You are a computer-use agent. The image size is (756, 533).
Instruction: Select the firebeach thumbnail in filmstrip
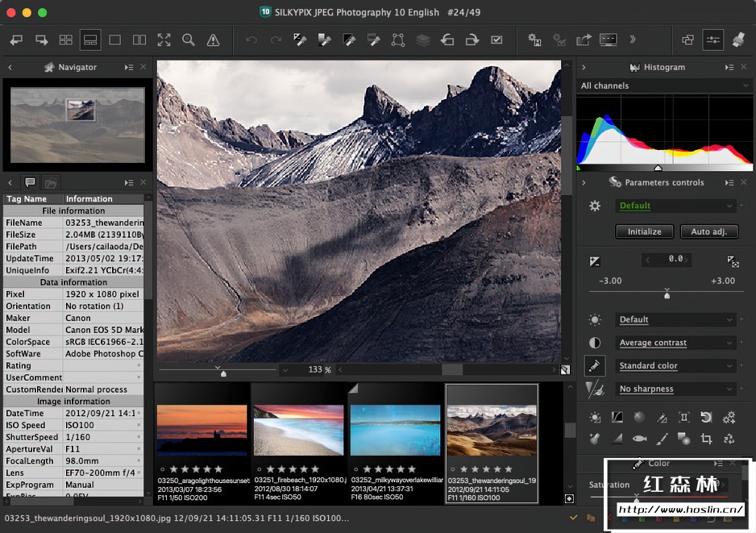coord(298,430)
